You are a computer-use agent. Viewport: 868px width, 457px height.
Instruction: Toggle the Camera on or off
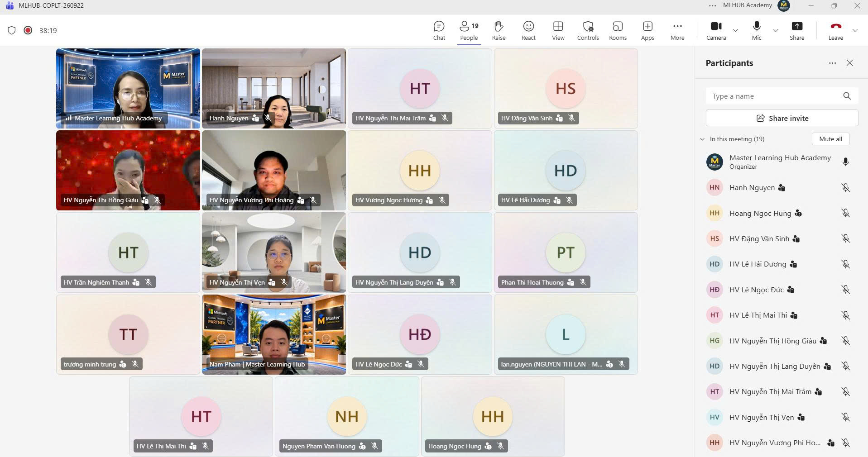716,31
